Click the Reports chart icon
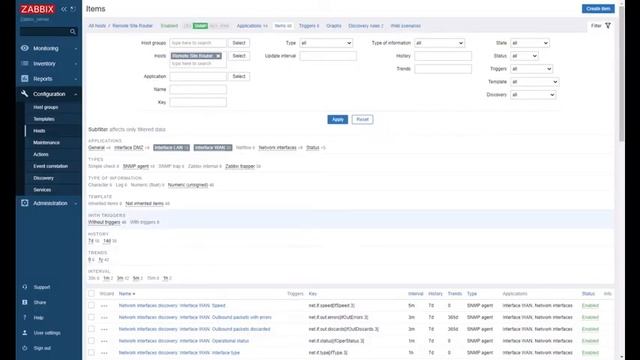The width and height of the screenshot is (640, 360). click(25, 78)
